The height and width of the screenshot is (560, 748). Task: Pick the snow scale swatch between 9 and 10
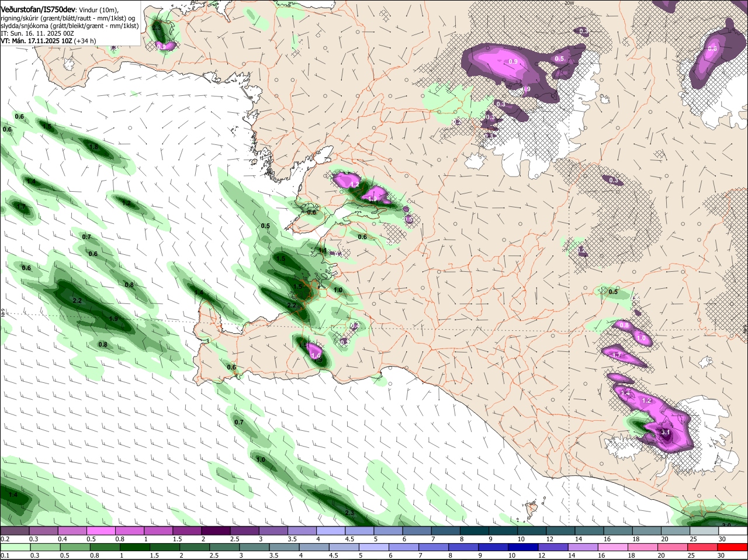click(x=503, y=531)
